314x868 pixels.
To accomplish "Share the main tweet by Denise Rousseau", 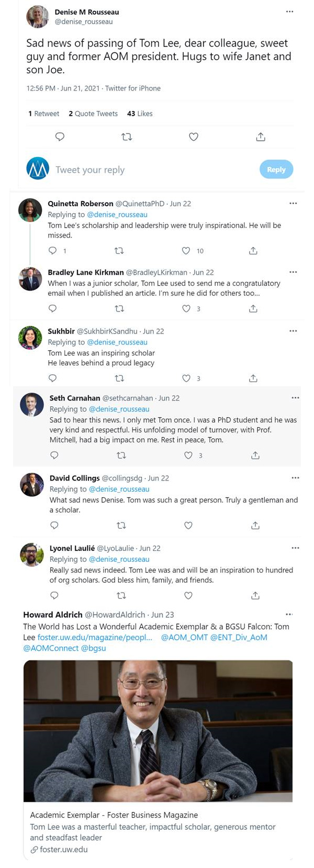I will click(x=261, y=137).
